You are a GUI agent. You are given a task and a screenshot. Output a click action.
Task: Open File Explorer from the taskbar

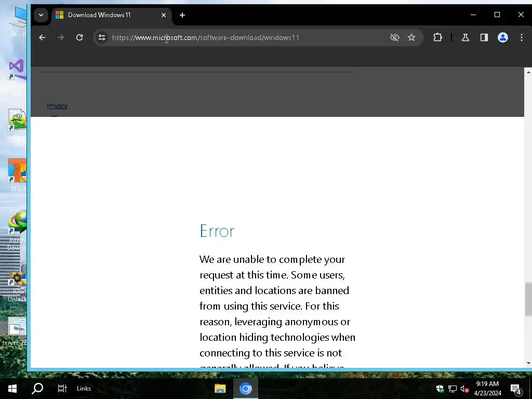tap(220, 389)
